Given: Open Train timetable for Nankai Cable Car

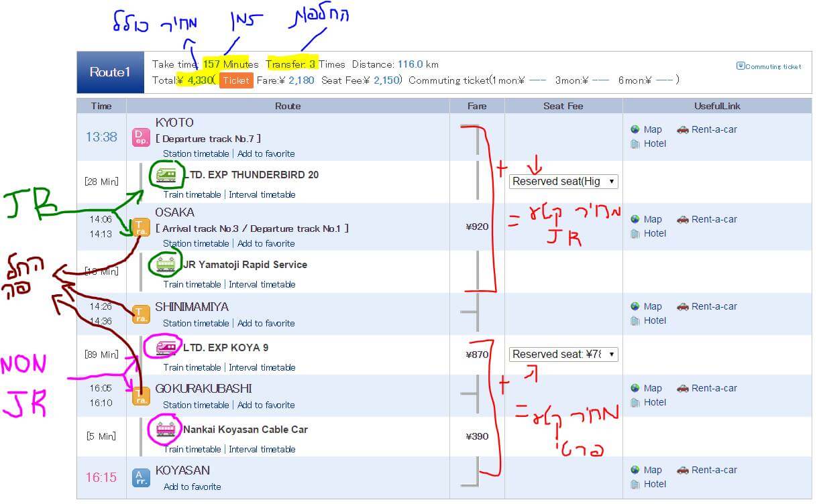Looking at the screenshot, I should [192, 449].
